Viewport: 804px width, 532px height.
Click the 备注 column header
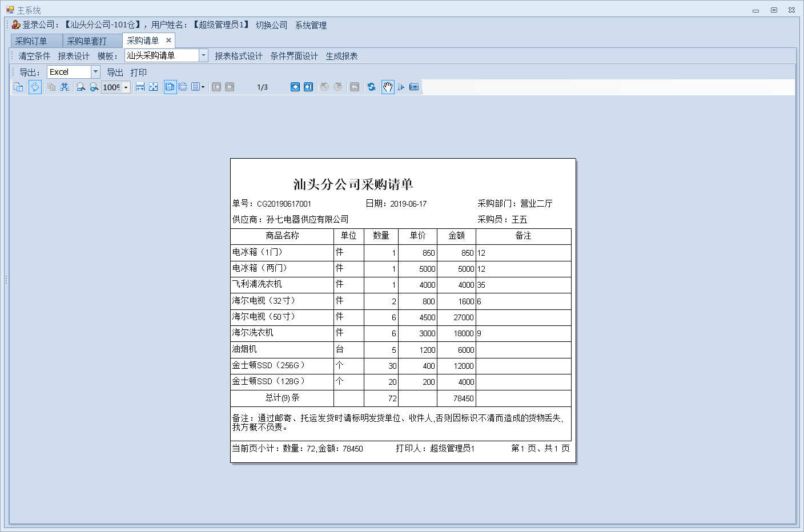pyautogui.click(x=523, y=236)
